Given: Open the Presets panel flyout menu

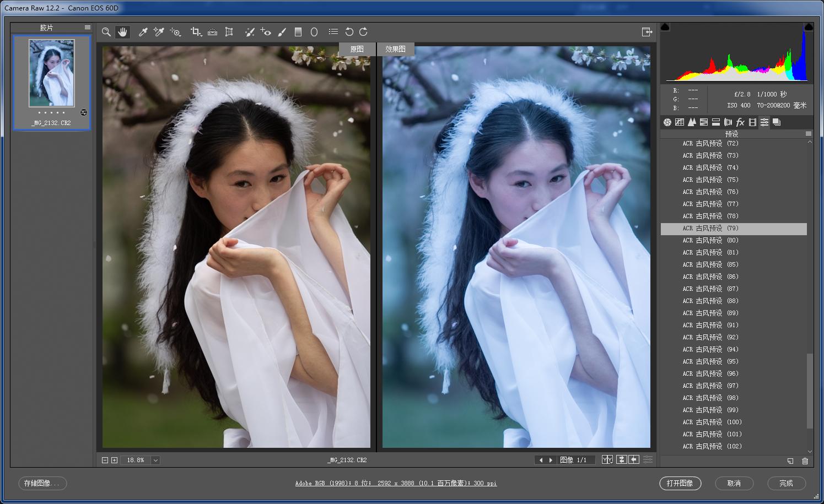Looking at the screenshot, I should [809, 133].
